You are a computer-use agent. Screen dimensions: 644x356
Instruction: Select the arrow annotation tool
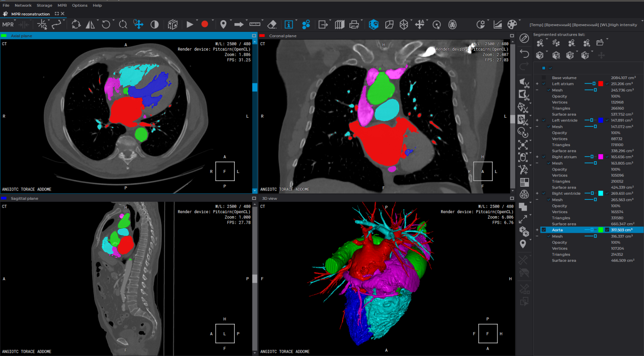click(239, 25)
